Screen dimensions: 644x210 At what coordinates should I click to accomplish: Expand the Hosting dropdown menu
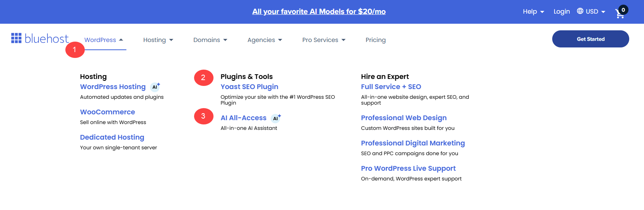tap(158, 40)
